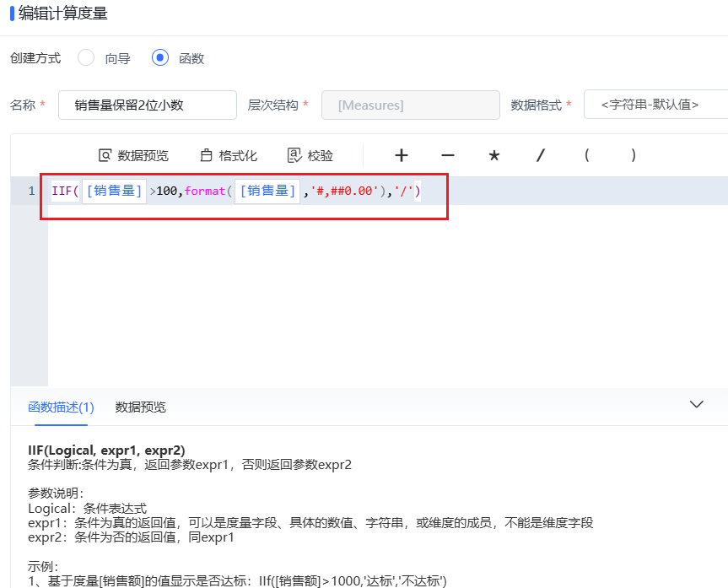Click the IIF keyword in the editor
Image resolution: width=728 pixels, height=588 pixels.
[x=62, y=191]
